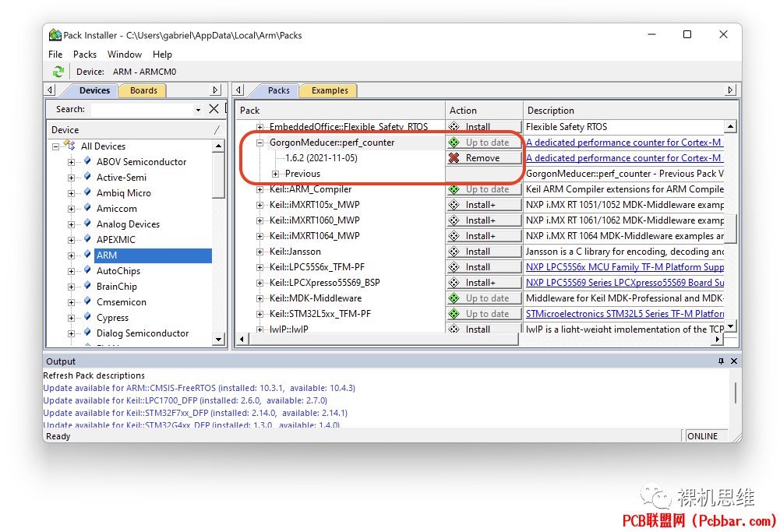Select the Devices tab
The height and width of the screenshot is (532, 780).
pyautogui.click(x=94, y=90)
